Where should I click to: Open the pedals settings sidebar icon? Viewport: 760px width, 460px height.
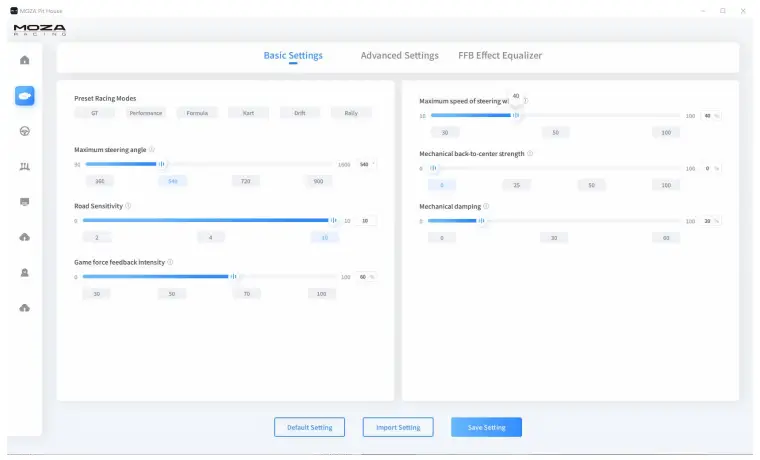click(x=24, y=166)
